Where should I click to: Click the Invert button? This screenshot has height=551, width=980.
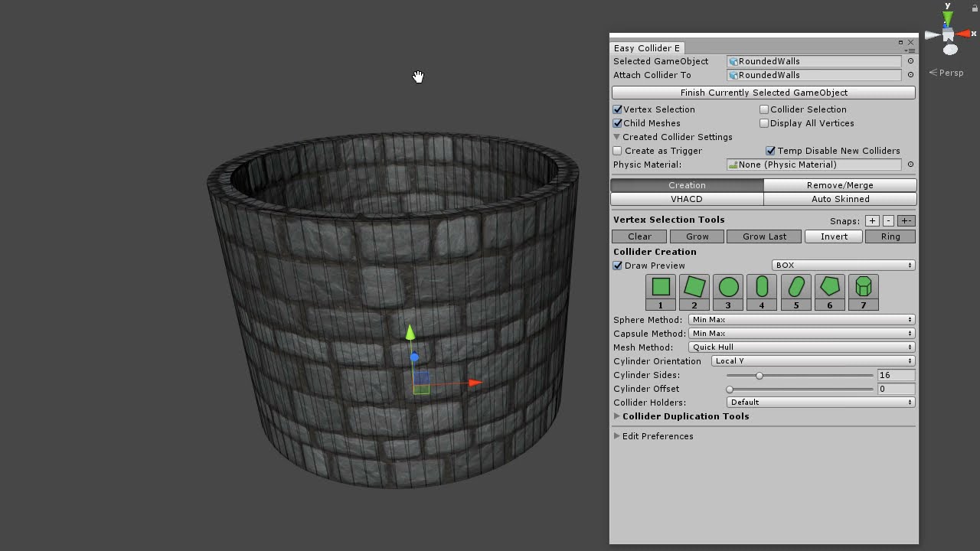click(834, 236)
